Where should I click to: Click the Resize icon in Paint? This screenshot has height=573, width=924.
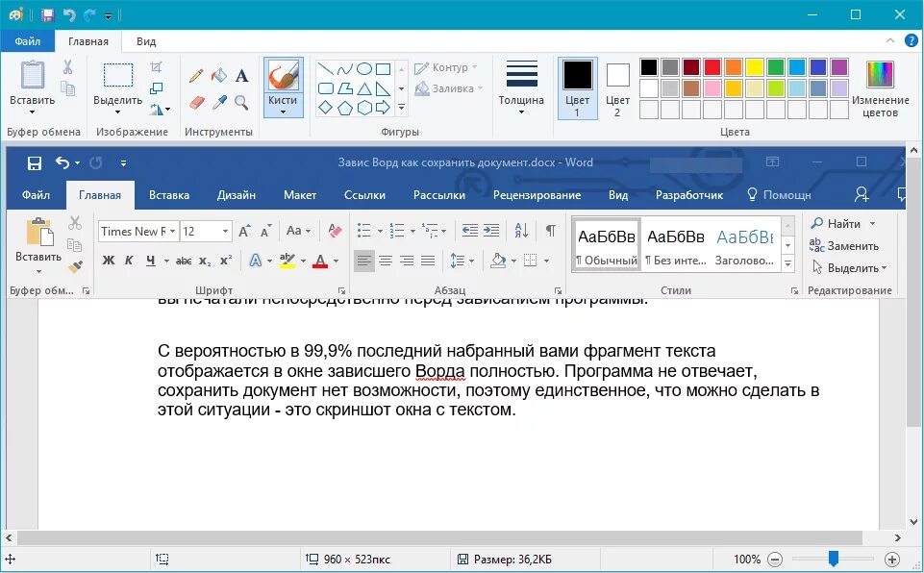pyautogui.click(x=156, y=88)
